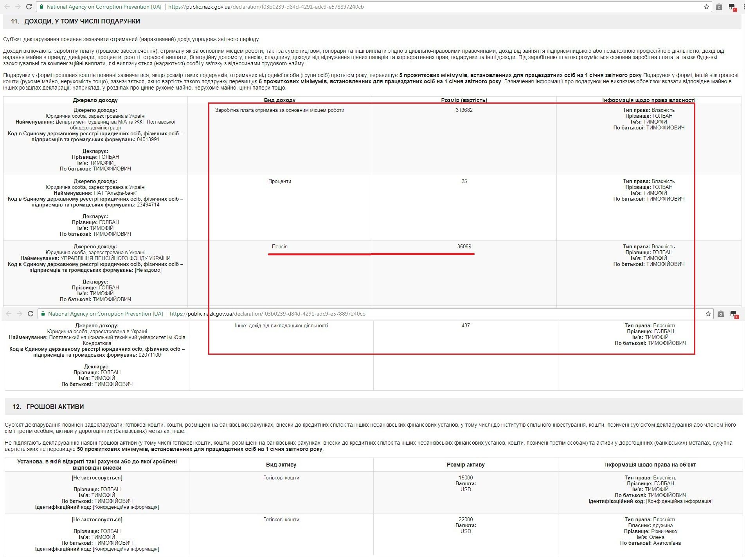
Task: Click the 'Джерело доходу' column header
Action: (95, 100)
